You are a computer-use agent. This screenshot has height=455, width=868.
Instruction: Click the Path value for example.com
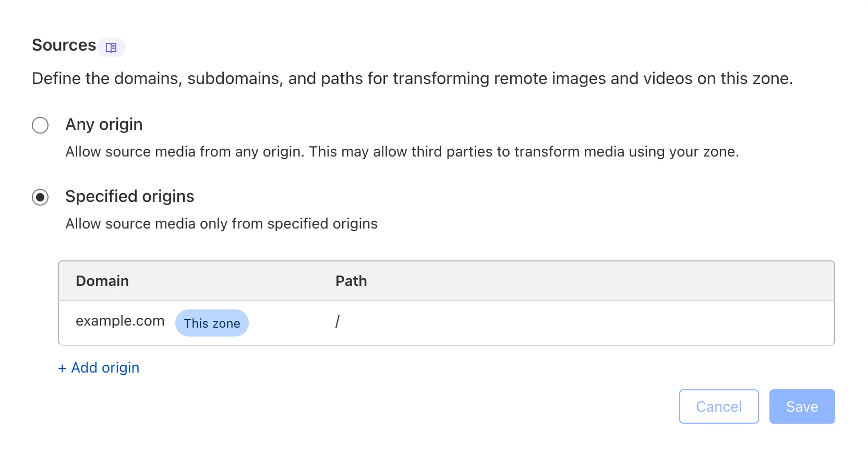coord(338,322)
